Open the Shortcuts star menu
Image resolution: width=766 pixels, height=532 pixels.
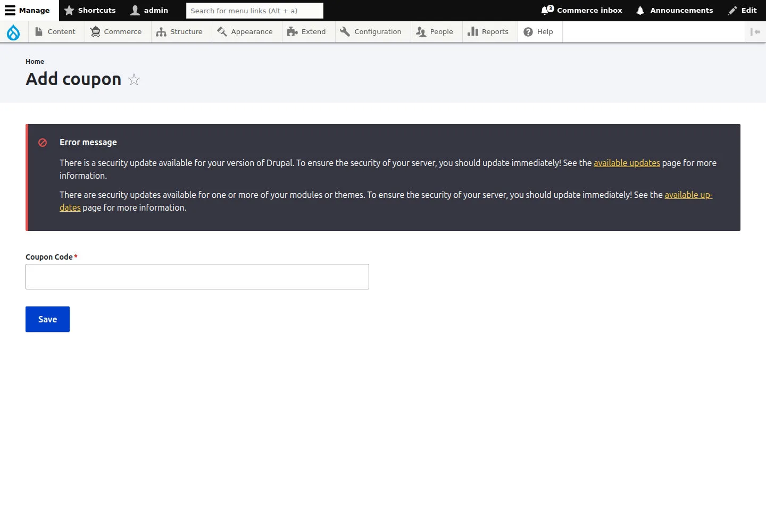point(90,10)
